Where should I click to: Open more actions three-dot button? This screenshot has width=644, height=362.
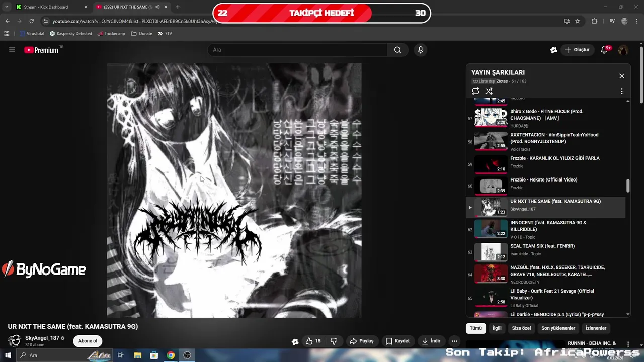pyautogui.click(x=454, y=341)
